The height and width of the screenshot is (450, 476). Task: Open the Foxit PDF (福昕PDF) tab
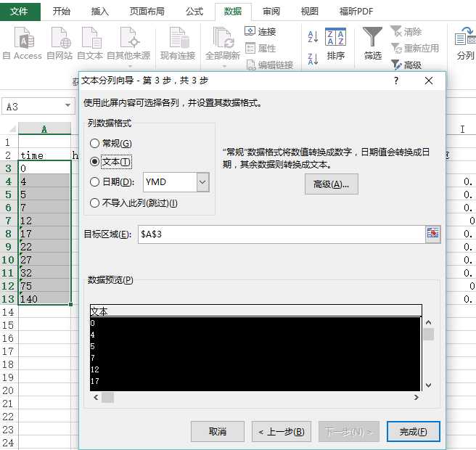click(x=356, y=12)
